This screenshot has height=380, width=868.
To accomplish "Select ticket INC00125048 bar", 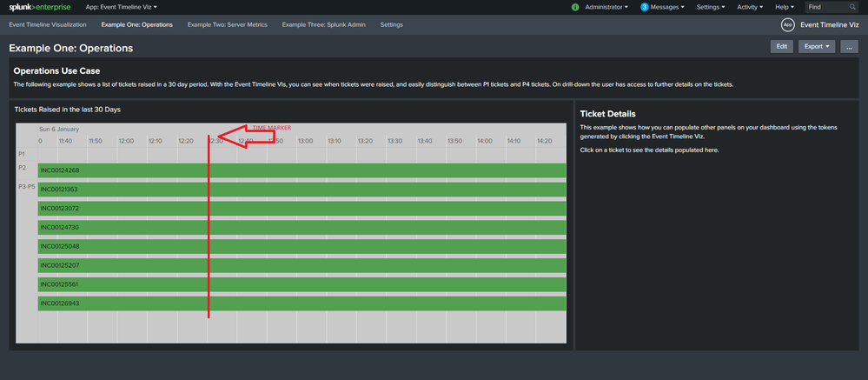I will click(x=301, y=246).
